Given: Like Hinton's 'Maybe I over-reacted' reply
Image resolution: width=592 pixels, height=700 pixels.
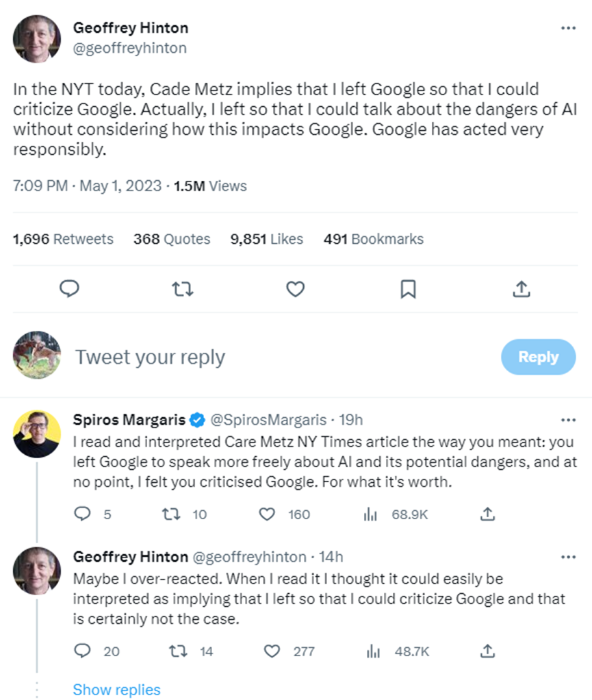Looking at the screenshot, I should (272, 651).
